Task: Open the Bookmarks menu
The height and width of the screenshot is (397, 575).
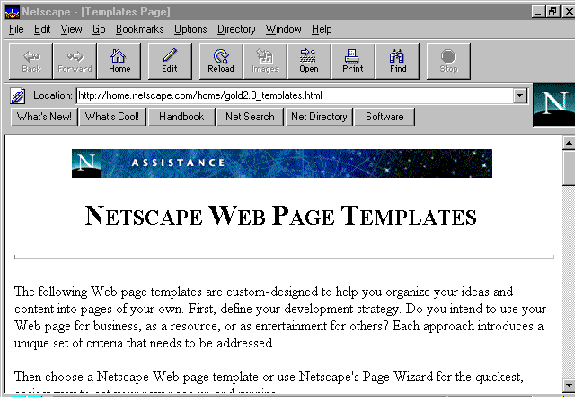Action: point(139,29)
